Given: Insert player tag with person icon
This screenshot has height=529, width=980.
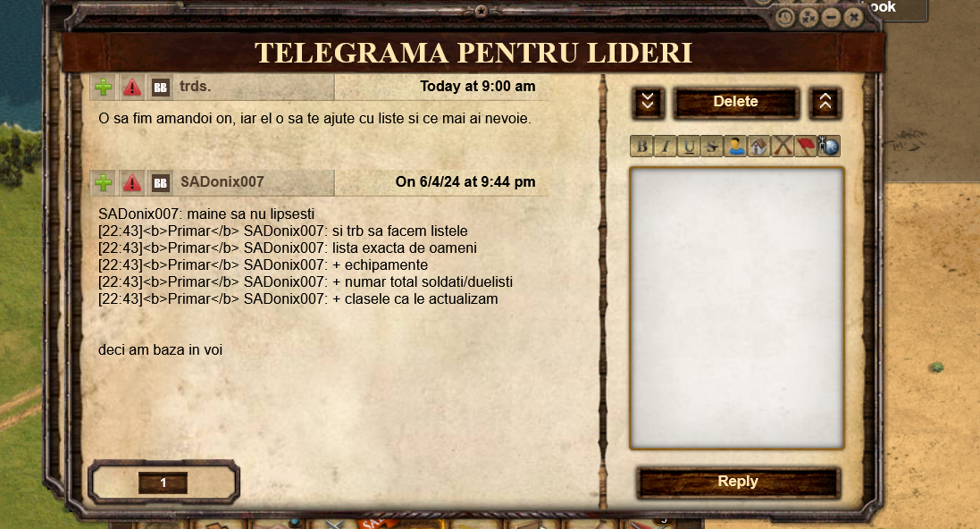Looking at the screenshot, I should tap(735, 147).
